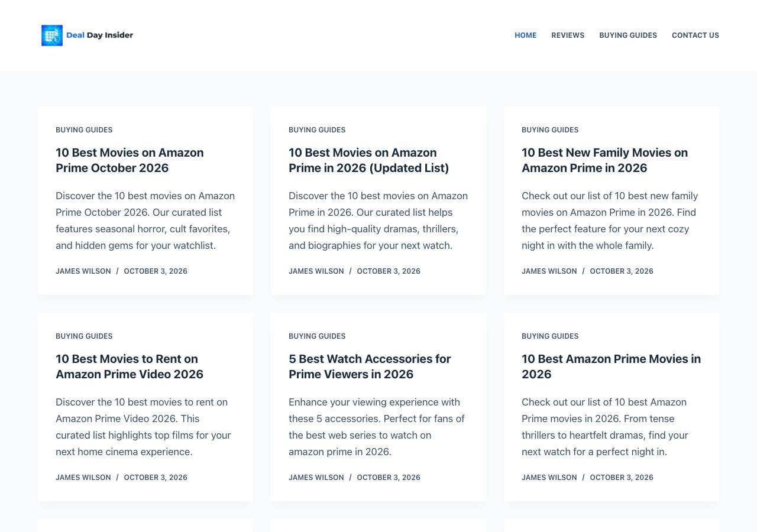757x532 pixels.
Task: Open '5 Best Watch Accessories' article
Action: click(x=370, y=366)
